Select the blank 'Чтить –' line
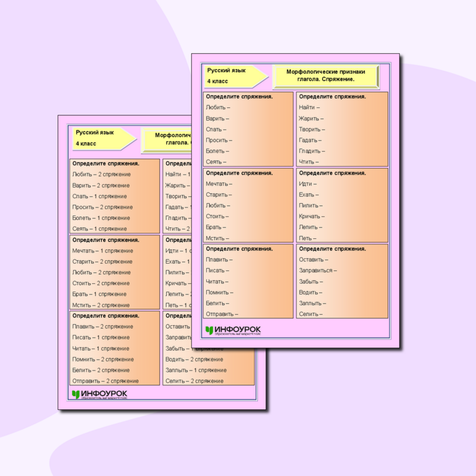Screen dimensions: 476x476 click(309, 162)
